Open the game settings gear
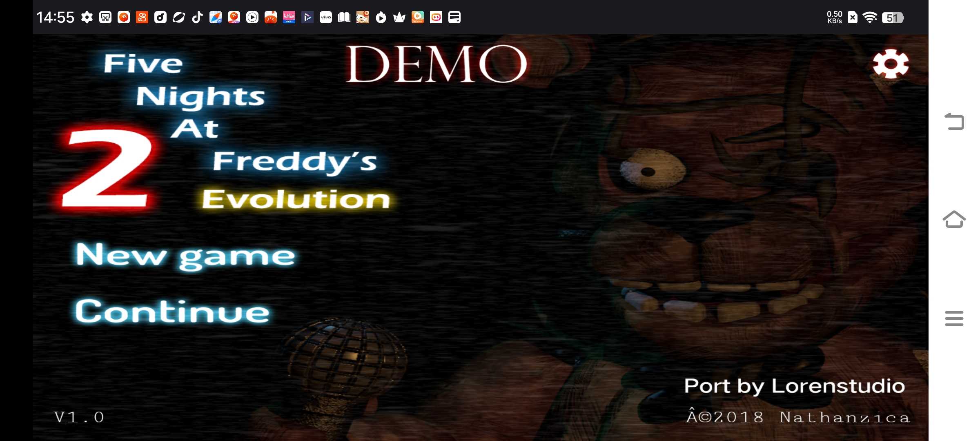 point(891,64)
